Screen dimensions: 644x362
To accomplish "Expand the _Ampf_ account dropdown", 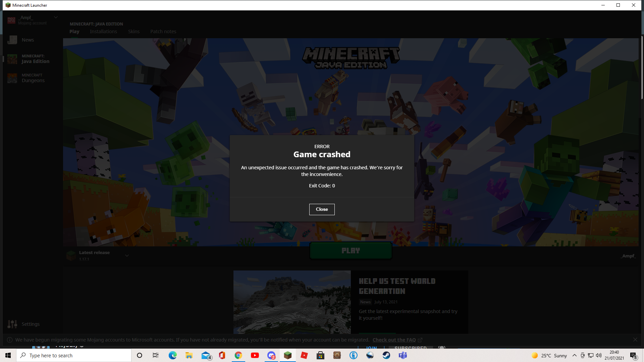I will [x=56, y=17].
